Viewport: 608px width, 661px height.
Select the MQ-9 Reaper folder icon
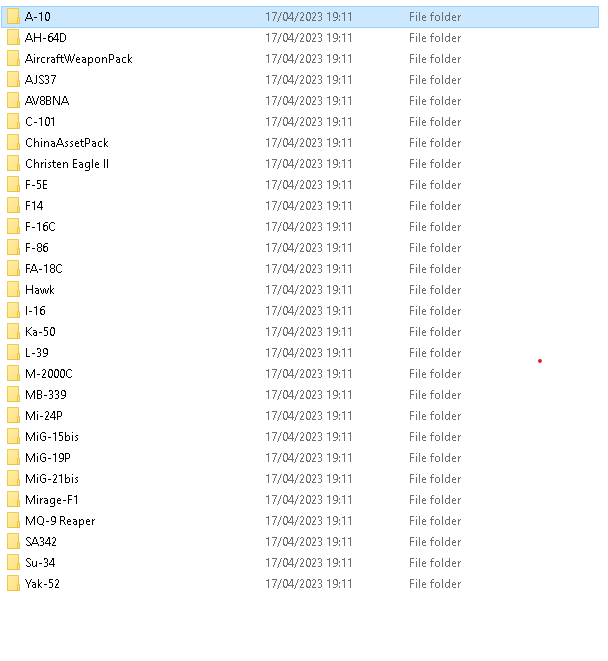[13, 521]
